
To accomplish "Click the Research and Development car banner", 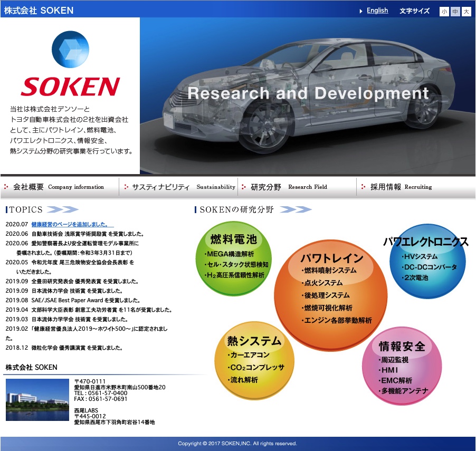I will (x=308, y=95).
